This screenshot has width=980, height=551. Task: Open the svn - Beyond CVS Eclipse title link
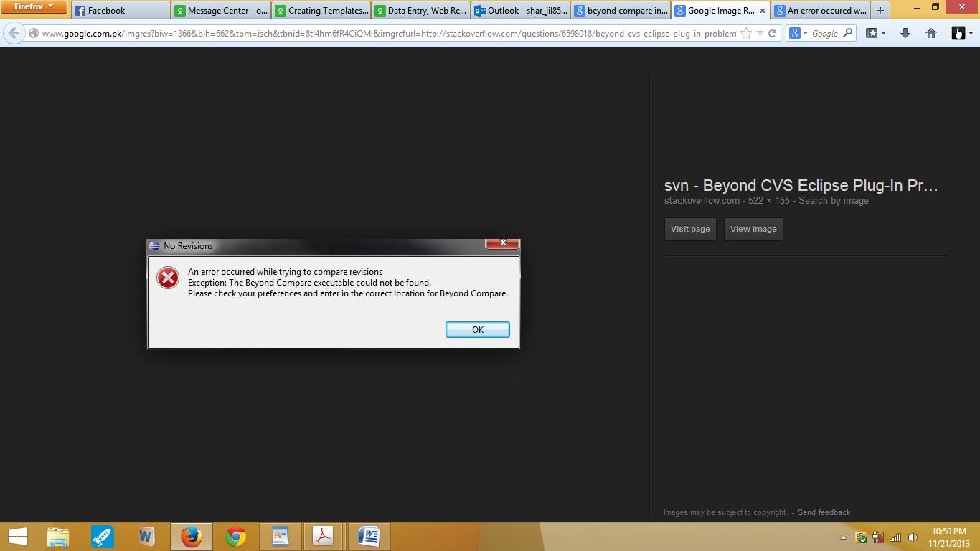(x=801, y=185)
